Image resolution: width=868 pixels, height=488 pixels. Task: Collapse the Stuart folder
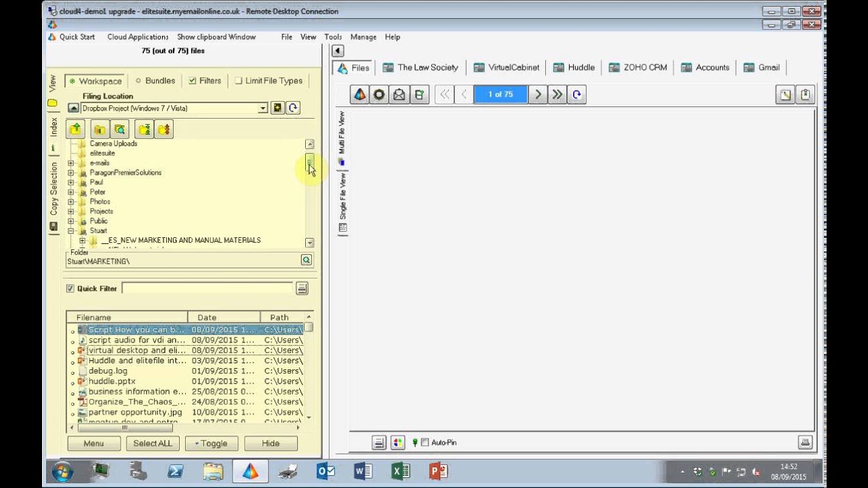[x=71, y=231]
